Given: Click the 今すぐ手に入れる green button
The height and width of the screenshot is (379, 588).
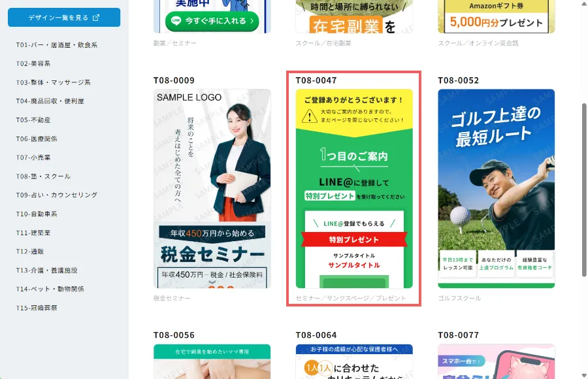Looking at the screenshot, I should tap(212, 21).
